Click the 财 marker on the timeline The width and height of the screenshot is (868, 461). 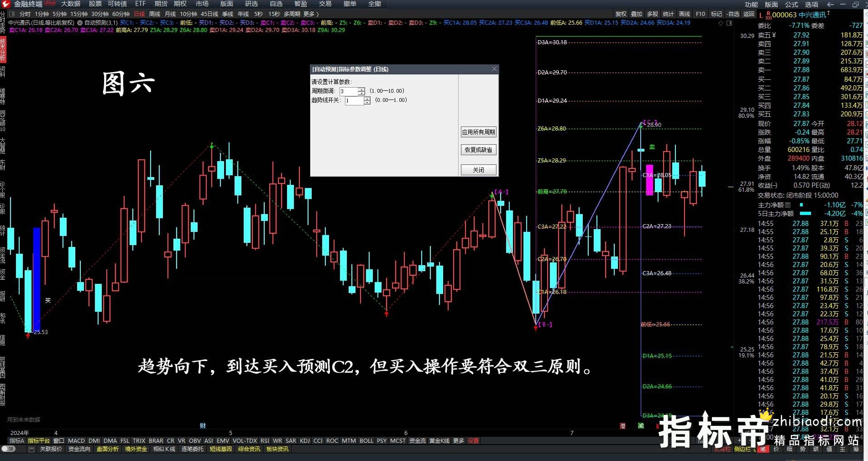click(203, 426)
